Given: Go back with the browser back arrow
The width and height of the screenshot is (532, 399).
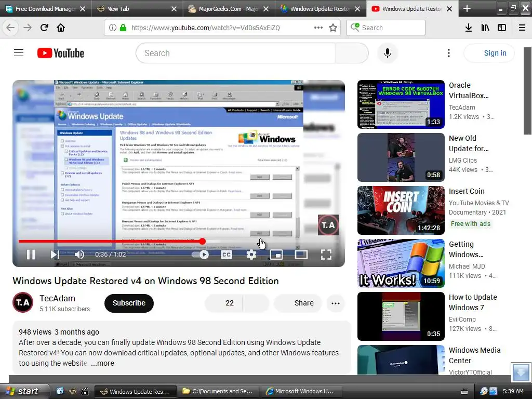Looking at the screenshot, I should [x=10, y=28].
